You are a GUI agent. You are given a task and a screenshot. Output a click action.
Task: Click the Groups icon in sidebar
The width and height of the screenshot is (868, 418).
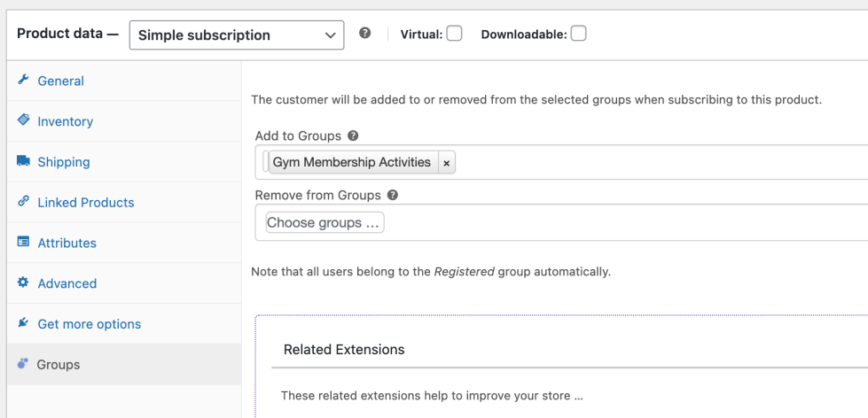point(23,364)
